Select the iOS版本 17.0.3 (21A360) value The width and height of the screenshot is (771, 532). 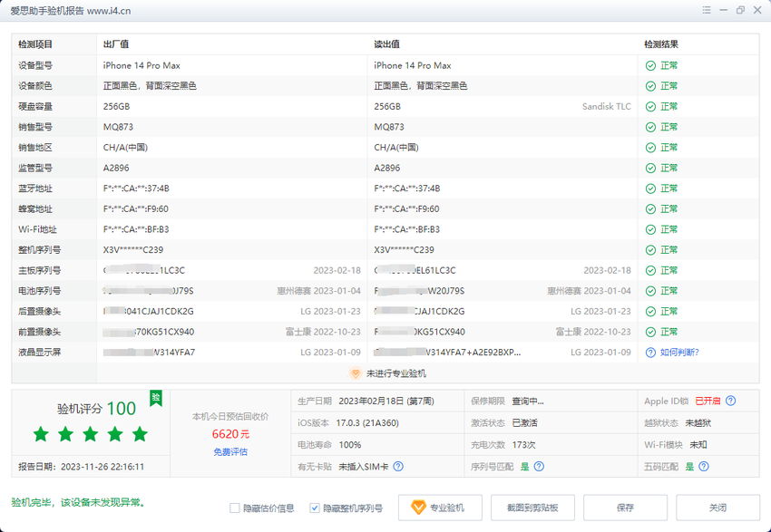pyautogui.click(x=367, y=423)
